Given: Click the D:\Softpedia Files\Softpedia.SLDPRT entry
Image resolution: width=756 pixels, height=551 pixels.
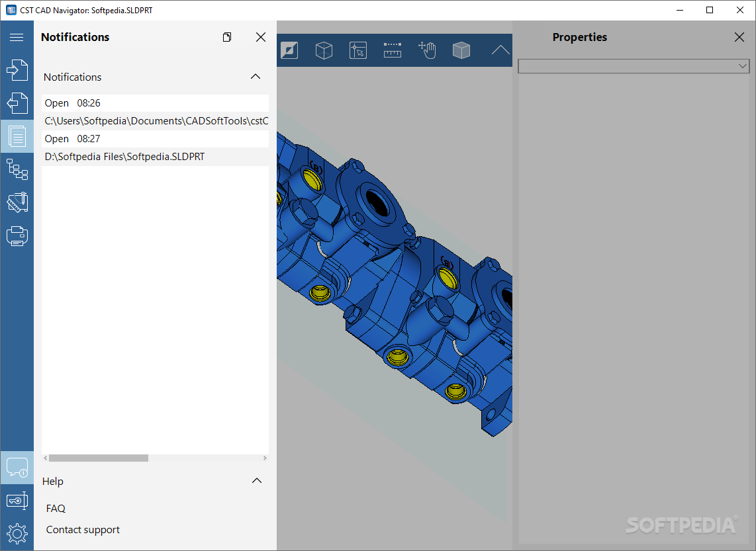Looking at the screenshot, I should pyautogui.click(x=155, y=157).
